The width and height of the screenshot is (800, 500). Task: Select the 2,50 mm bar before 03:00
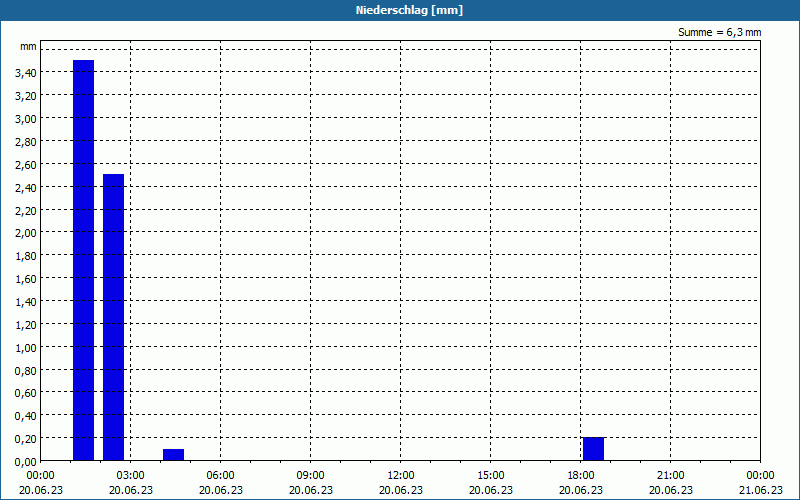point(113,317)
